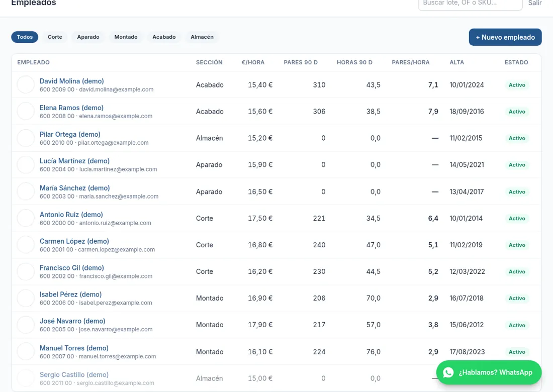The width and height of the screenshot is (553, 392).
Task: Click the Activo status of Antonio Ruiz
Action: click(517, 219)
